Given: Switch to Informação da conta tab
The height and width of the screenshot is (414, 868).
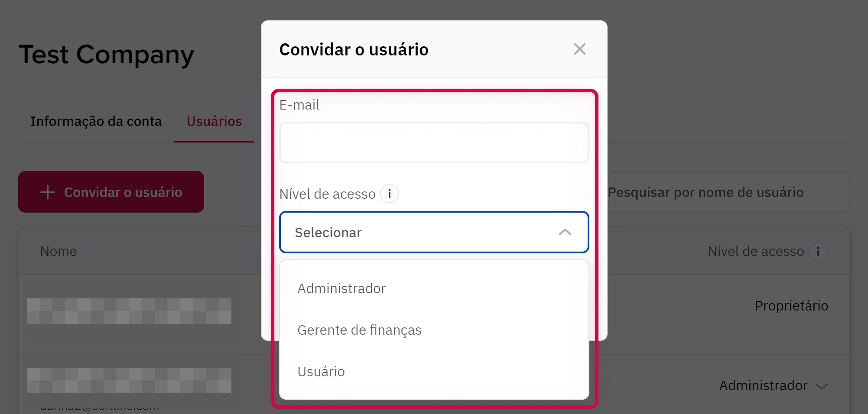Looking at the screenshot, I should (96, 121).
